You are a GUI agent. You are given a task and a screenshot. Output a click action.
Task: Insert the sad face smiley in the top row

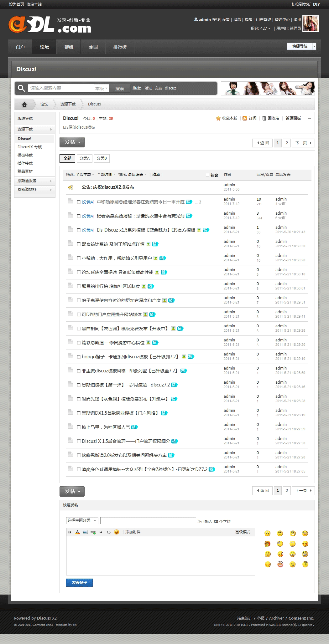pyautogui.click(x=280, y=534)
